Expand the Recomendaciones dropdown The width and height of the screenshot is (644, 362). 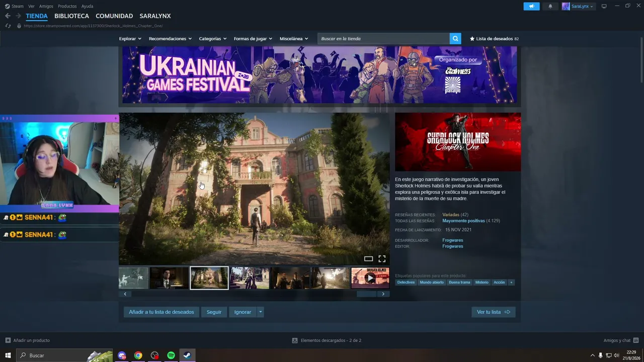click(x=170, y=39)
